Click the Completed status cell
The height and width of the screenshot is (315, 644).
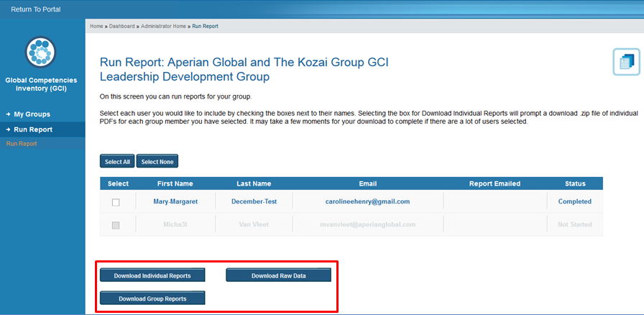(574, 201)
